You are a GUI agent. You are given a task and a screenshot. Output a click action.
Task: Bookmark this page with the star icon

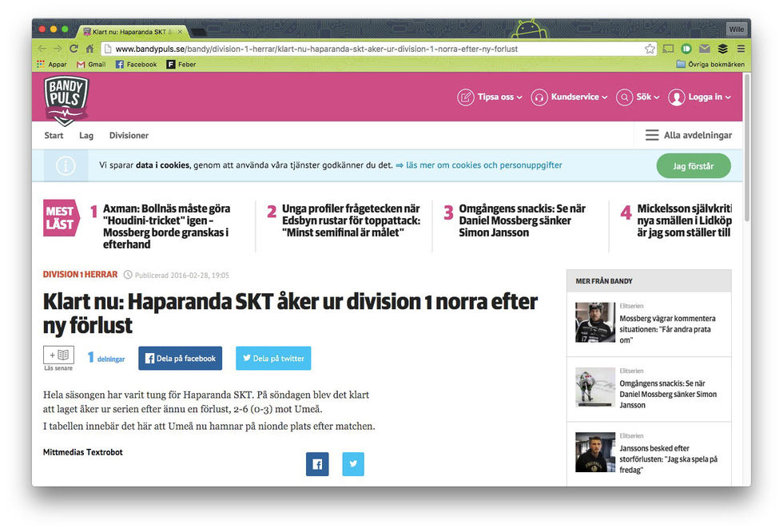pos(650,49)
